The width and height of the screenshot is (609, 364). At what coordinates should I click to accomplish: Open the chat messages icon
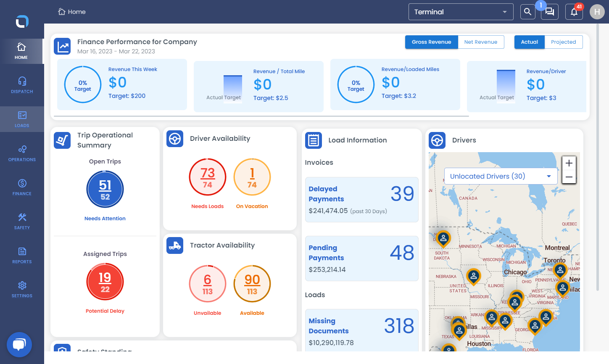pyautogui.click(x=550, y=12)
